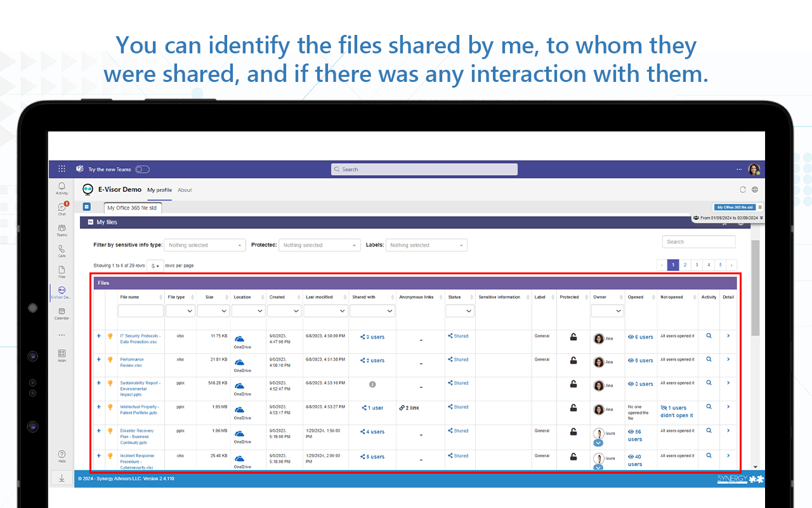The image size is (812, 508).
Task: Open Status column filter dropdown
Action: click(460, 311)
